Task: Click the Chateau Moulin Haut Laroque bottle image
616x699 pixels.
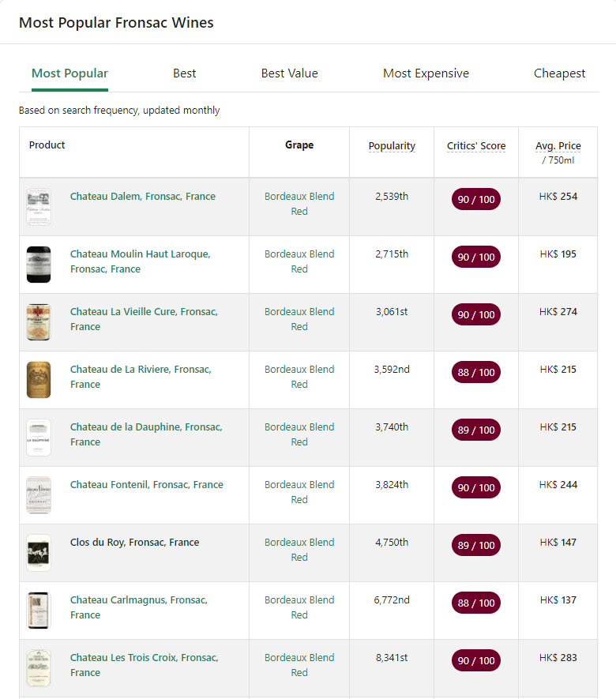Action: click(x=39, y=265)
